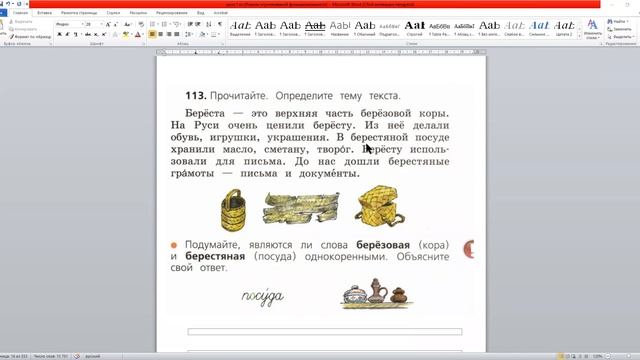
Task: Apply red font color
Action: (138, 35)
